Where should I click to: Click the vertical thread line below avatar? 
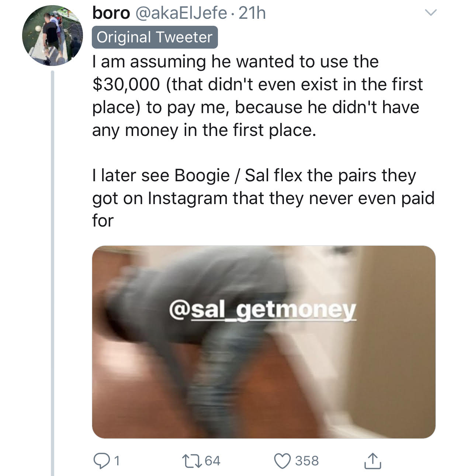[x=52, y=273]
